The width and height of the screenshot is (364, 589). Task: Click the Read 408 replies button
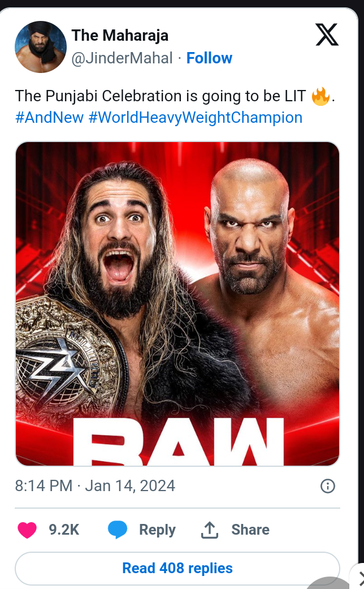[x=177, y=568]
